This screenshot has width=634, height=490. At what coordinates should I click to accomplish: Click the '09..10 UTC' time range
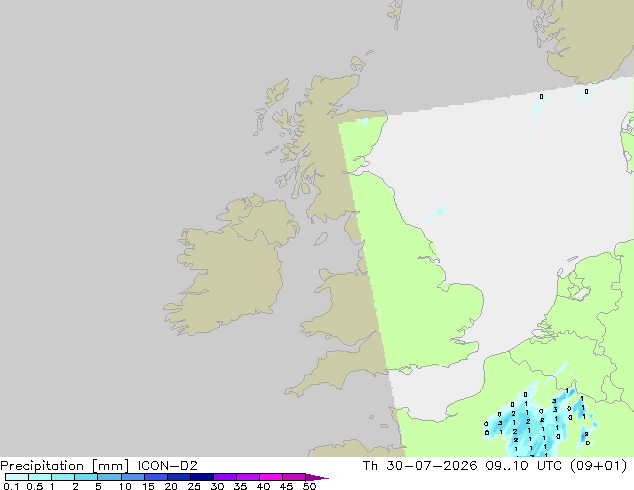524,466
